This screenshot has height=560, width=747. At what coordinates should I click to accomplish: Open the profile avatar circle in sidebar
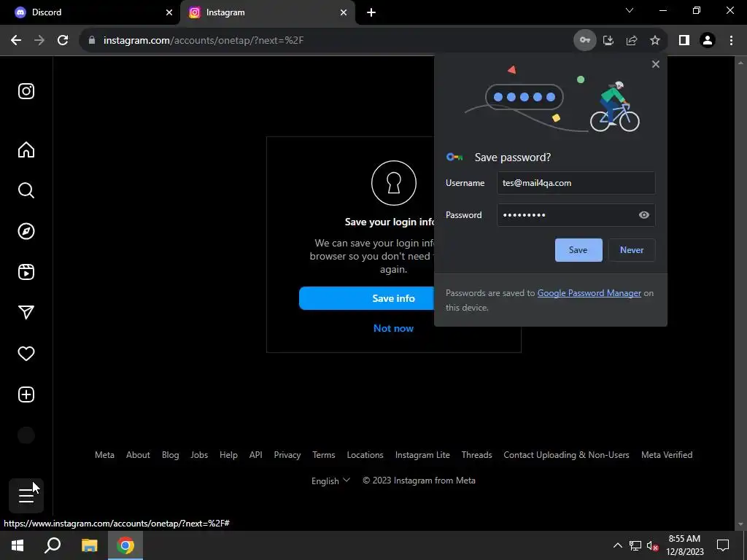[x=26, y=435]
